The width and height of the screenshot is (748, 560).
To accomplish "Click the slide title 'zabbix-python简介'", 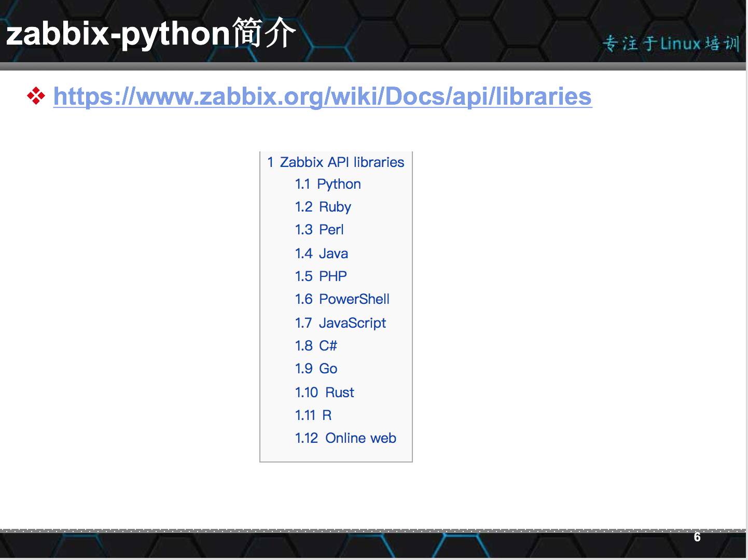I will click(151, 33).
